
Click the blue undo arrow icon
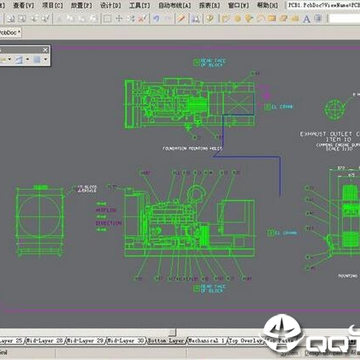coord(156,19)
